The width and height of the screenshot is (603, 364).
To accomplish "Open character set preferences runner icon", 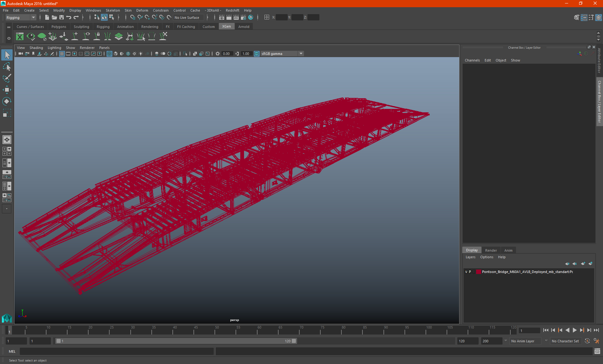I will tap(596, 341).
